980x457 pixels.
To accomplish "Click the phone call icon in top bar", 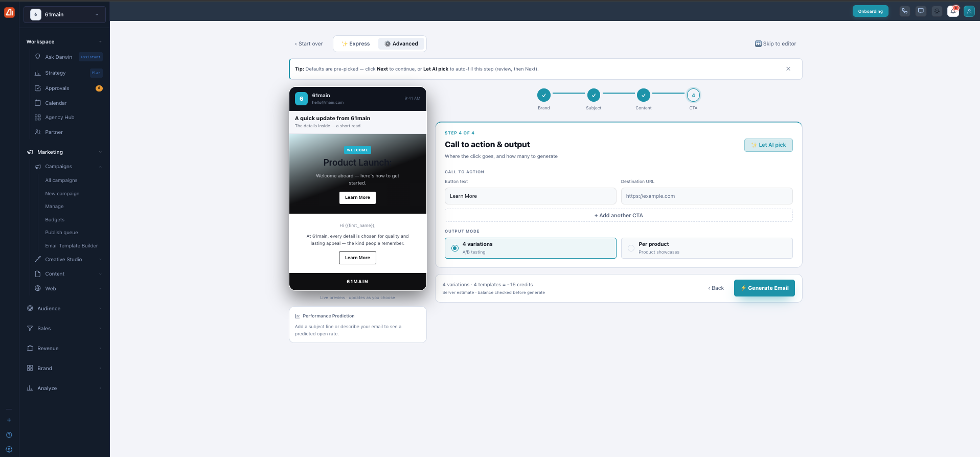I will pos(905,11).
